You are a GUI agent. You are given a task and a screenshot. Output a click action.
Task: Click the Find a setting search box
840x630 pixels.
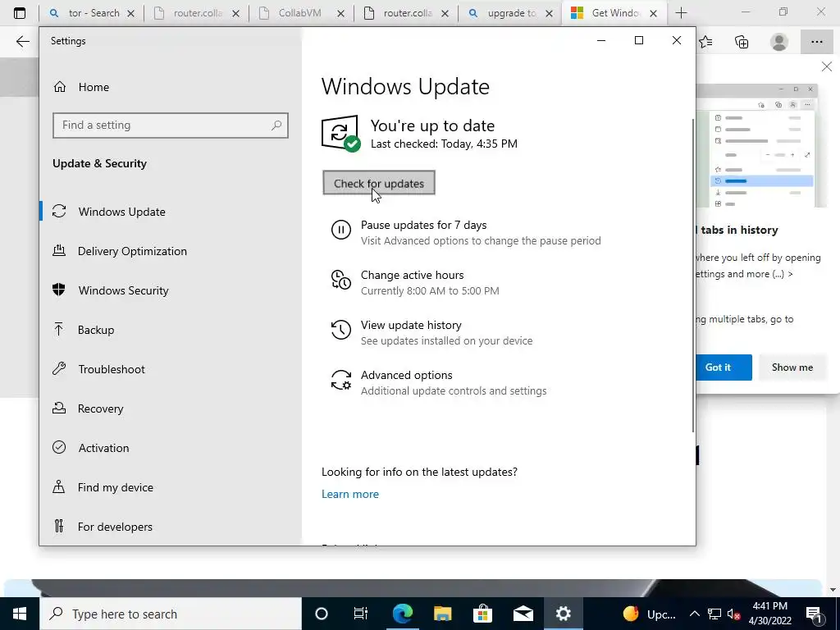coord(171,126)
